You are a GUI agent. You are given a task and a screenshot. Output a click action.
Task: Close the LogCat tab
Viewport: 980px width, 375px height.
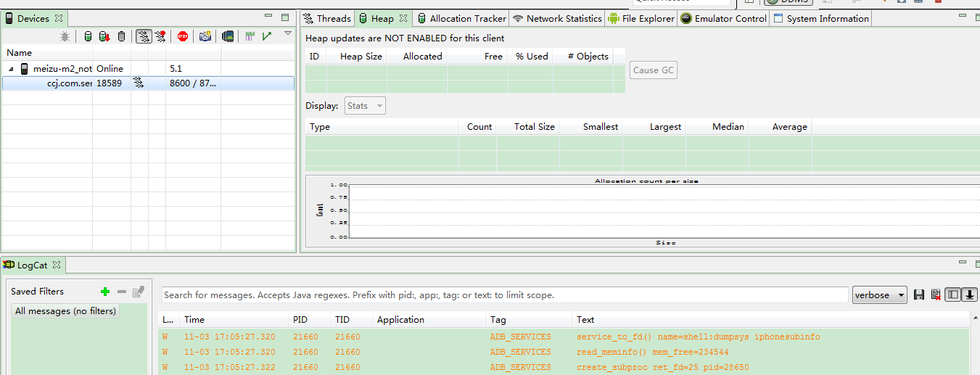point(57,265)
